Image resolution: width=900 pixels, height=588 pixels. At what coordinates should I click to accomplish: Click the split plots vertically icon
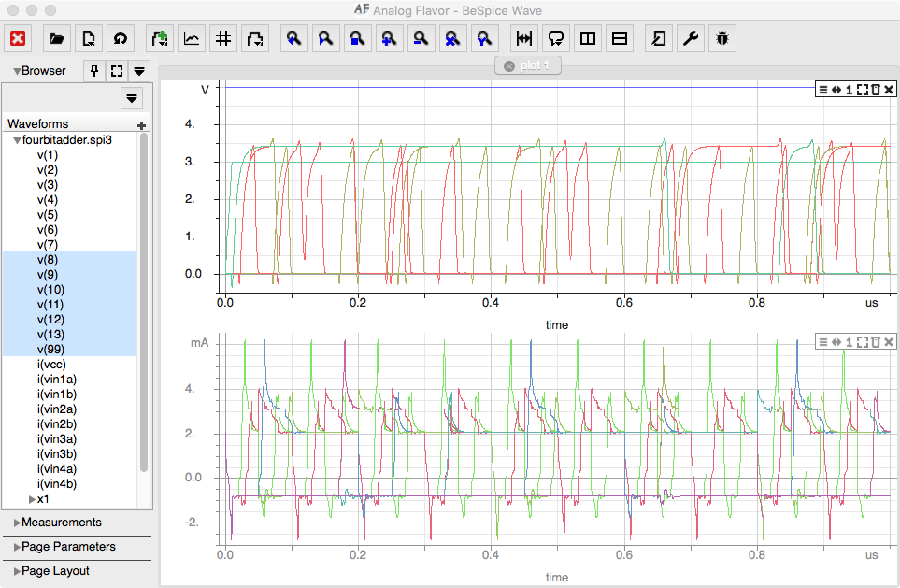pyautogui.click(x=586, y=37)
